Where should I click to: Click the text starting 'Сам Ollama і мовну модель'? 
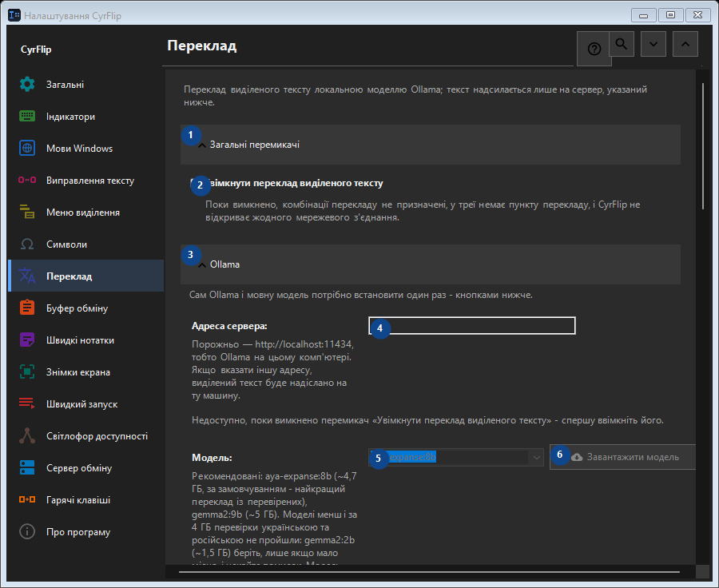361,295
